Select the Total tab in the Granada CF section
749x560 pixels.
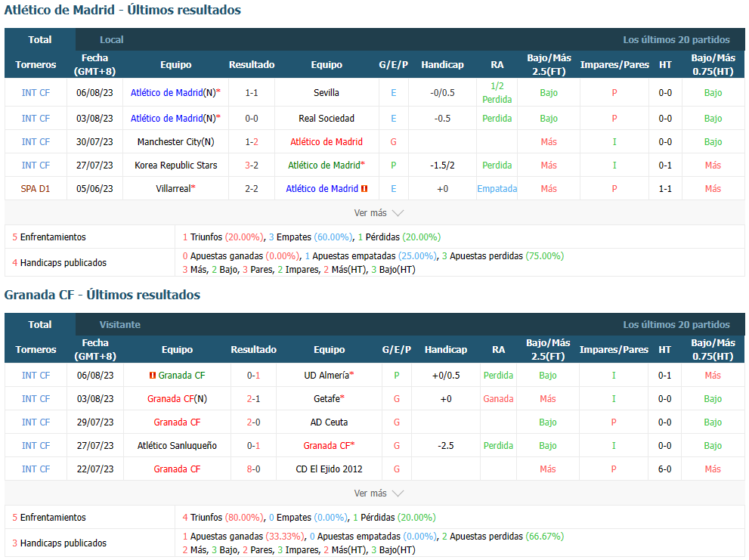pos(39,324)
